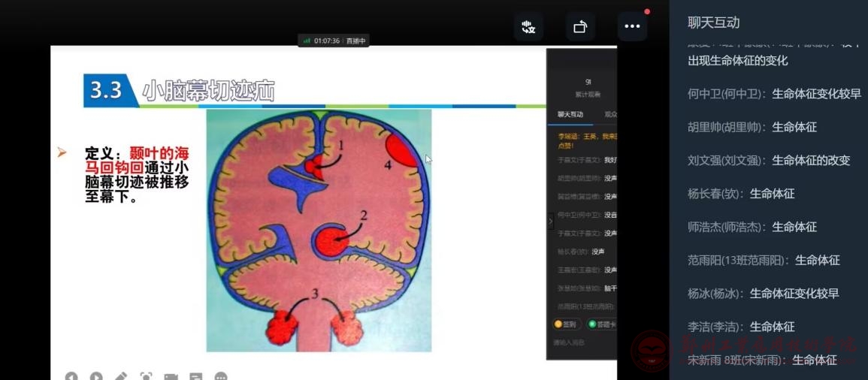Click the voice translation subtitle icon

click(x=528, y=27)
